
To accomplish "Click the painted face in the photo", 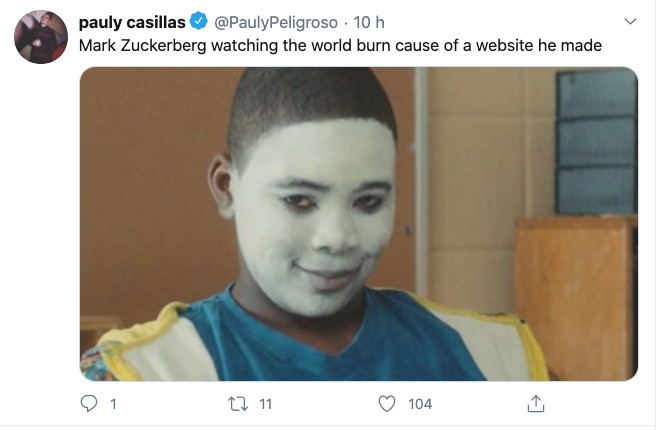I will [x=315, y=216].
